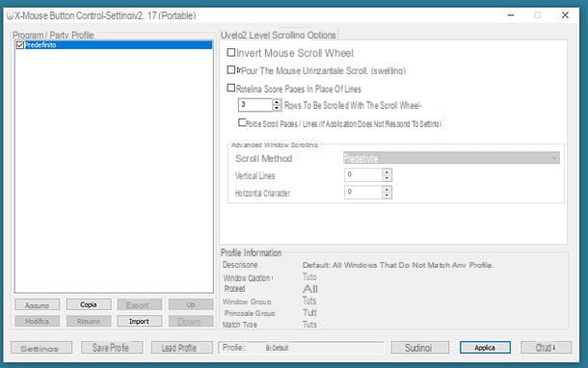Click the 'Scroll Method' label

[263, 159]
